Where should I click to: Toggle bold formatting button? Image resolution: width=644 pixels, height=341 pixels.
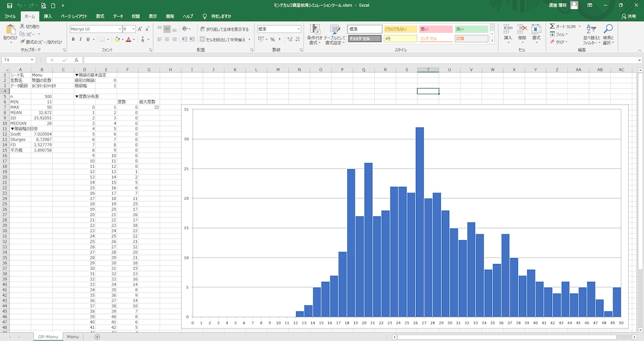pos(73,39)
